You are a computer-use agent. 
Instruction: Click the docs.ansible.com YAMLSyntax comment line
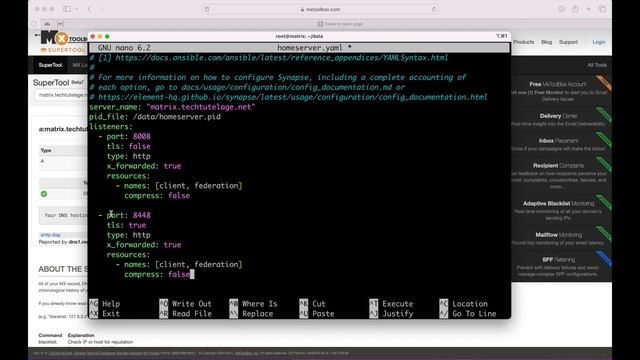pyautogui.click(x=269, y=58)
